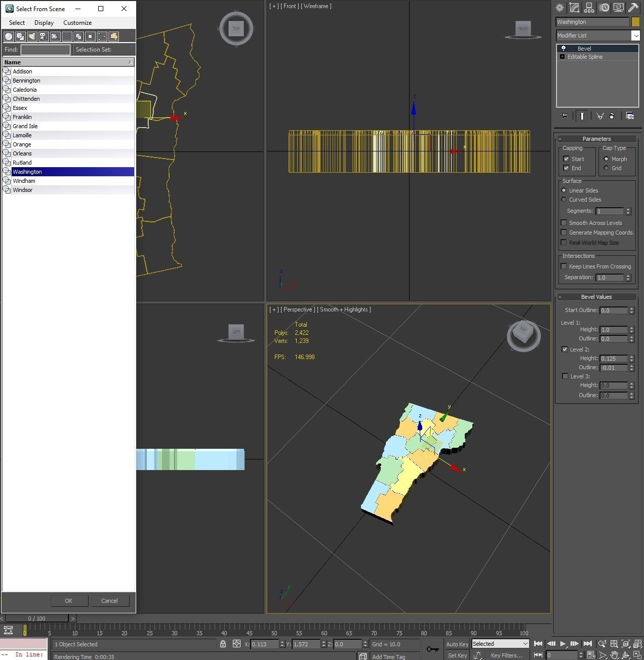
Task: Open the Motion command panel tab
Action: click(603, 8)
